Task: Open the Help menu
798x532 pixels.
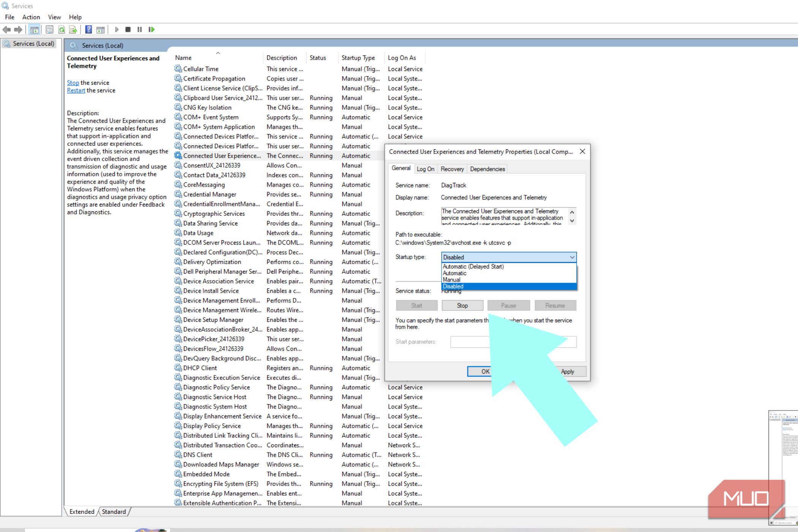Action: (75, 17)
